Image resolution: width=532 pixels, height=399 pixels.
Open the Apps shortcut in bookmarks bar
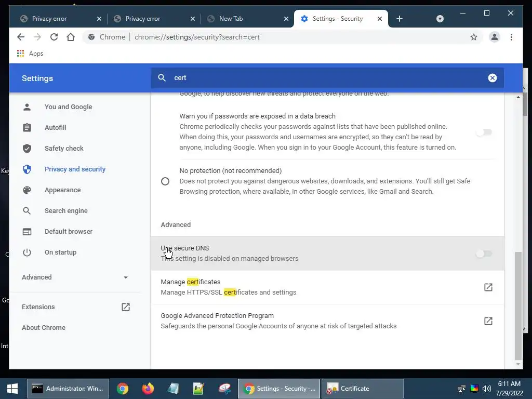point(30,54)
